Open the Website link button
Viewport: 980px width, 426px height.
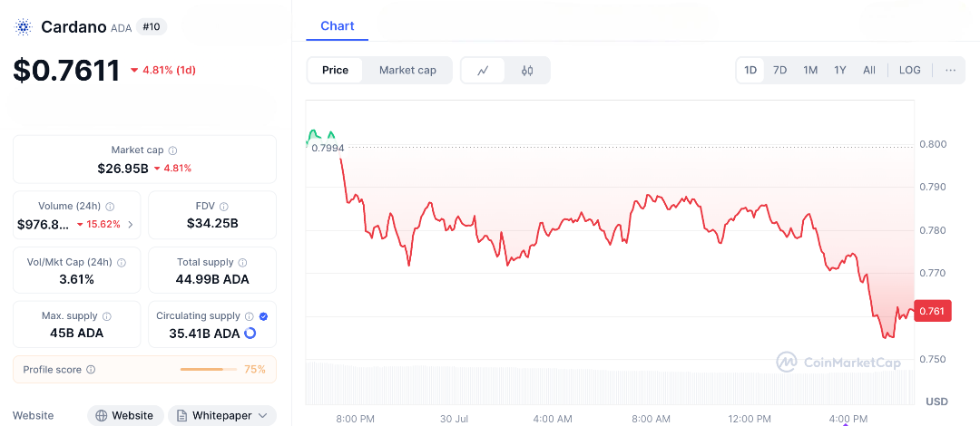pyautogui.click(x=125, y=415)
